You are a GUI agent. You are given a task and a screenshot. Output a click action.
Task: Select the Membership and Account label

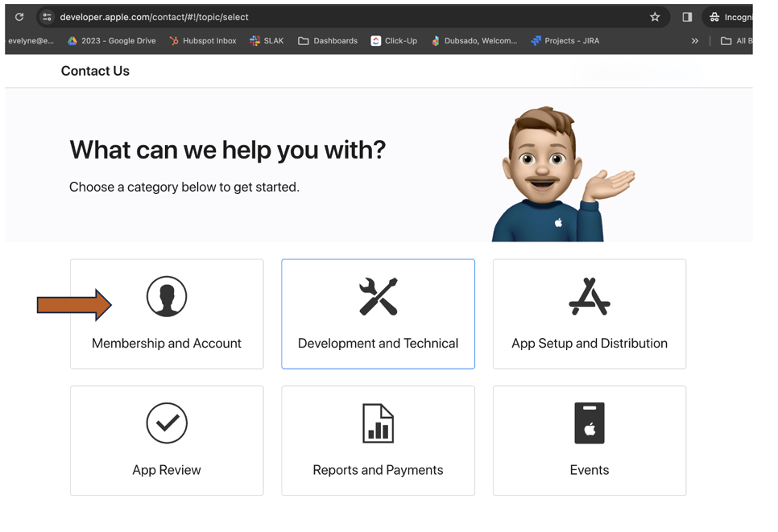[167, 344]
